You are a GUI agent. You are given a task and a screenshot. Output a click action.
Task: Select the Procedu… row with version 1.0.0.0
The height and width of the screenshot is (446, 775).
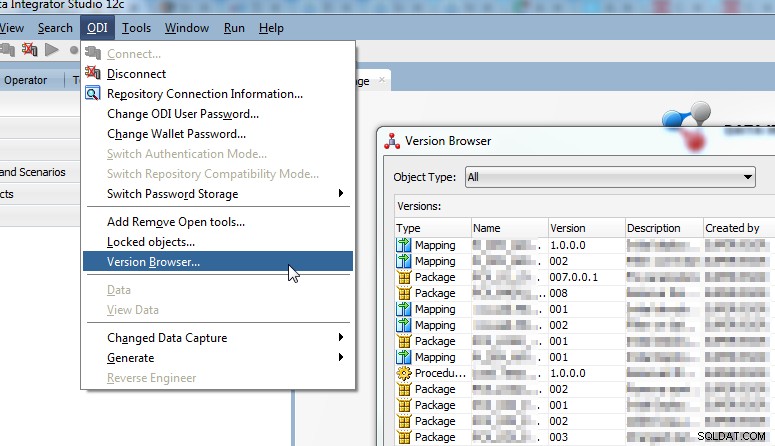point(585,373)
